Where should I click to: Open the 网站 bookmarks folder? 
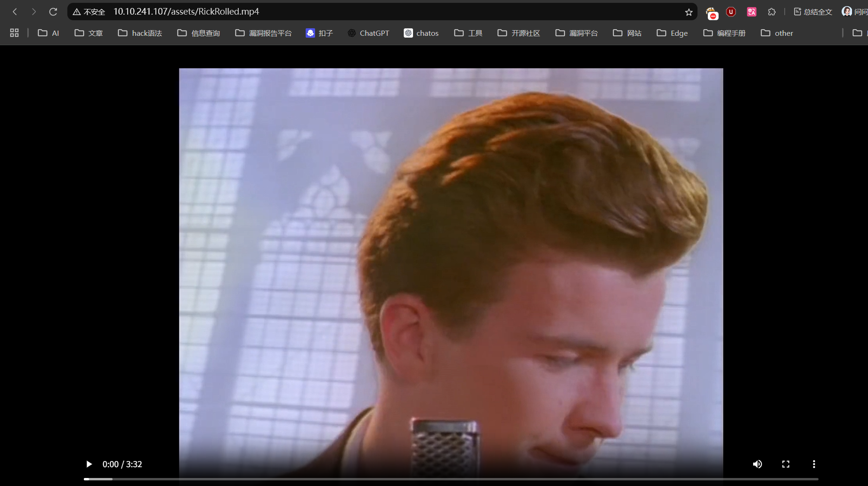pos(627,33)
